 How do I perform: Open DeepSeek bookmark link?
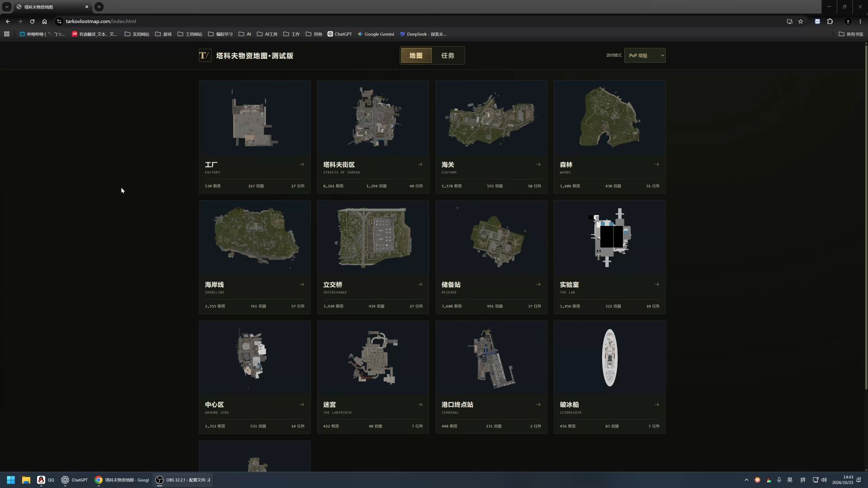click(423, 34)
